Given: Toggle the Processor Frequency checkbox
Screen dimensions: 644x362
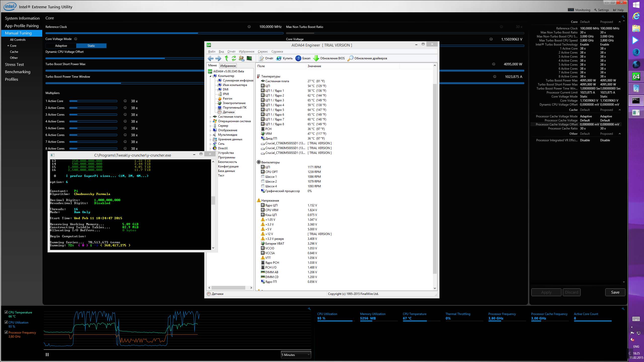Looking at the screenshot, I should (6, 332).
